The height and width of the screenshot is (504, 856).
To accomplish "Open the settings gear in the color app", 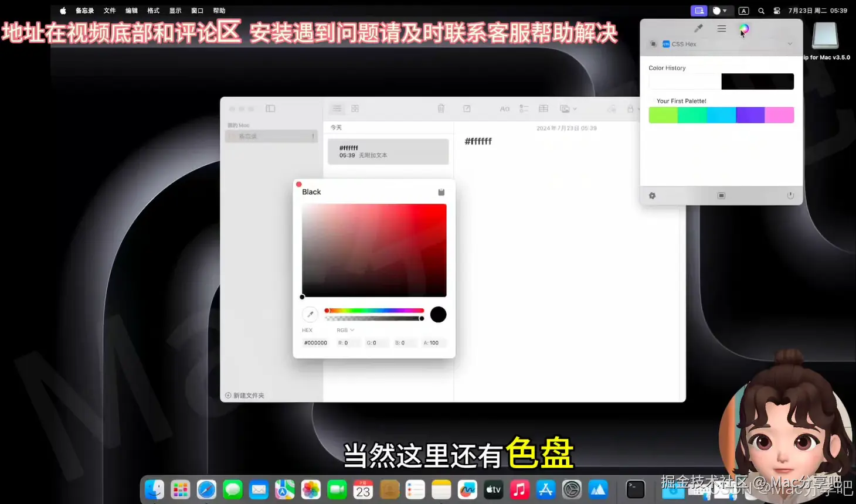I will pos(652,195).
